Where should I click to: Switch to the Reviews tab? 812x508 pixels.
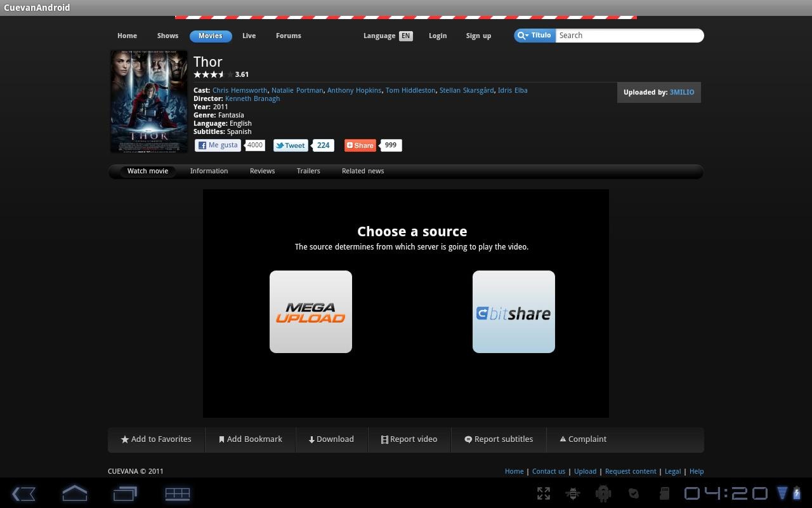262,171
